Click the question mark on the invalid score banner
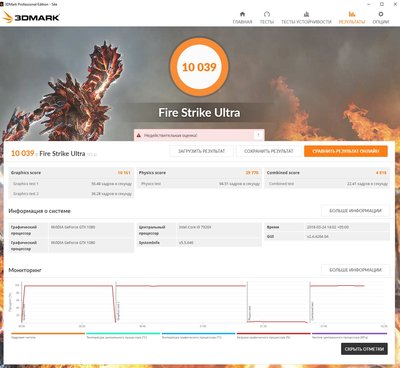The image size is (400, 368). coord(258,135)
